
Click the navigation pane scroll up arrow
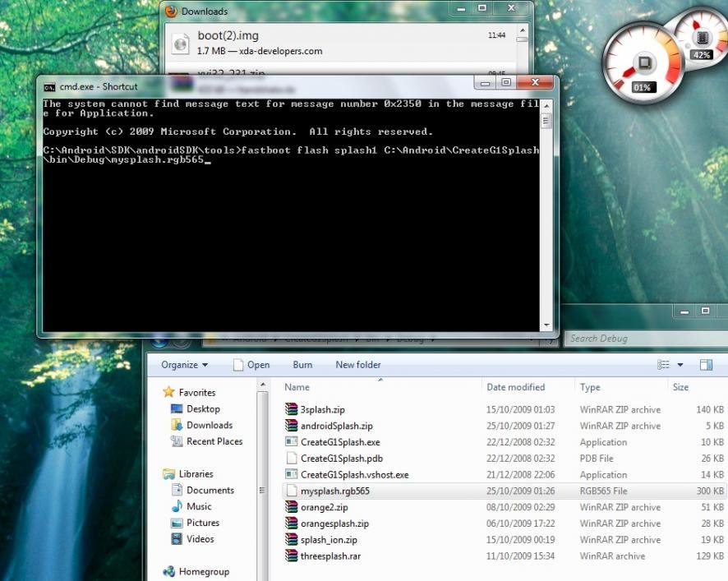pyautogui.click(x=263, y=385)
